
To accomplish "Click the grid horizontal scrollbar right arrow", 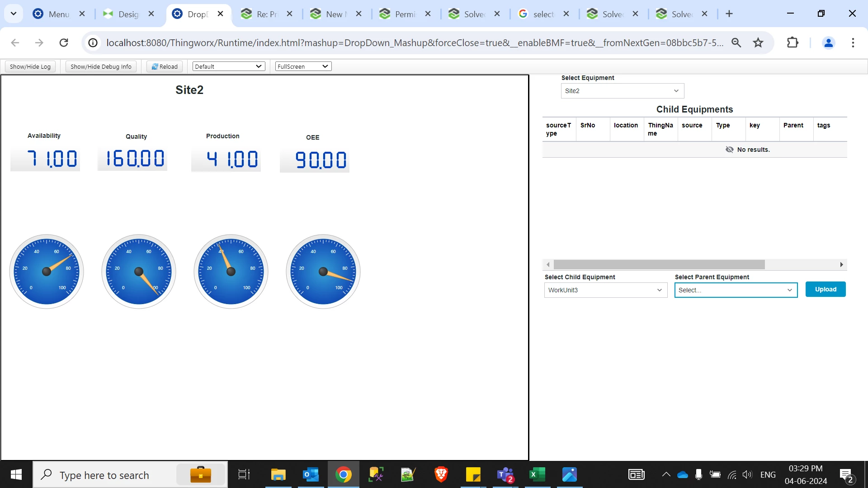I will (841, 264).
